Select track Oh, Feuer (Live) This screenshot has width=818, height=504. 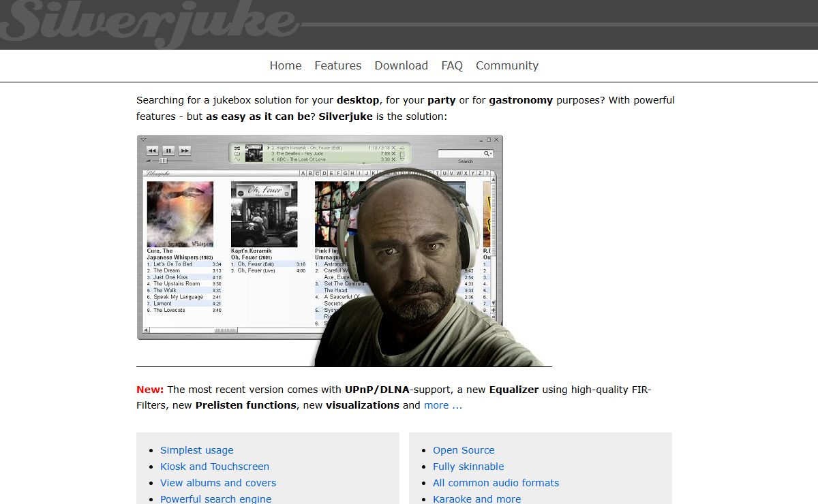pyautogui.click(x=269, y=270)
